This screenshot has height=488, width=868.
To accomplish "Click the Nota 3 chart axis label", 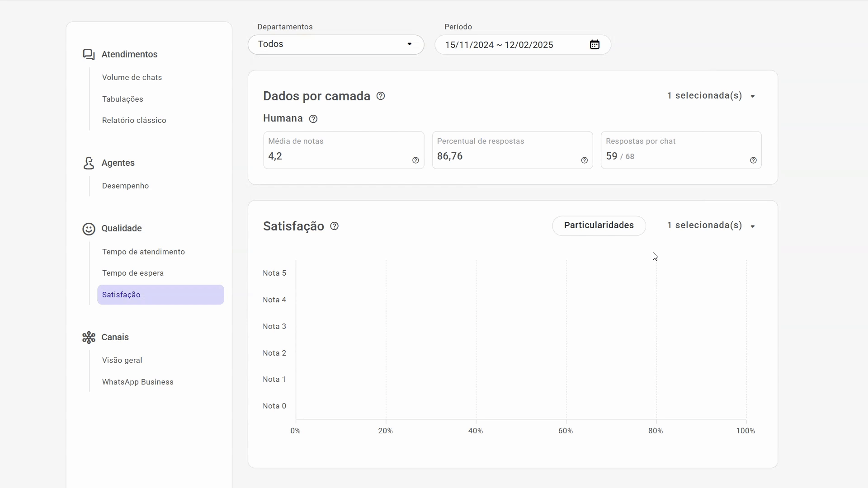I will (x=274, y=326).
